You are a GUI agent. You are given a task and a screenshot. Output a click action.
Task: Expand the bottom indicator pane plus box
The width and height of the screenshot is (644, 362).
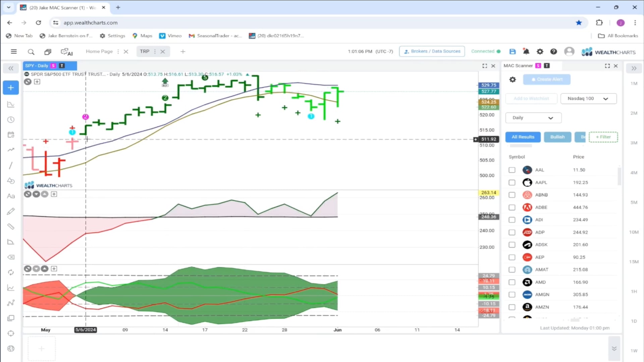54,269
